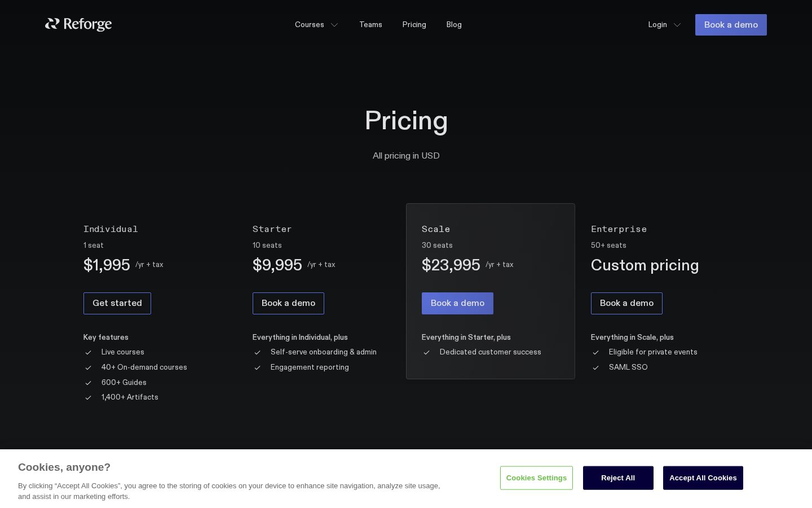Click the Custom pricing text

645,265
